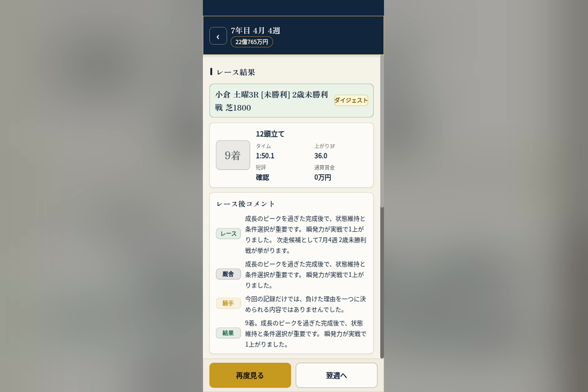
Task: Click the レース後コメント heading
Action: (x=246, y=204)
